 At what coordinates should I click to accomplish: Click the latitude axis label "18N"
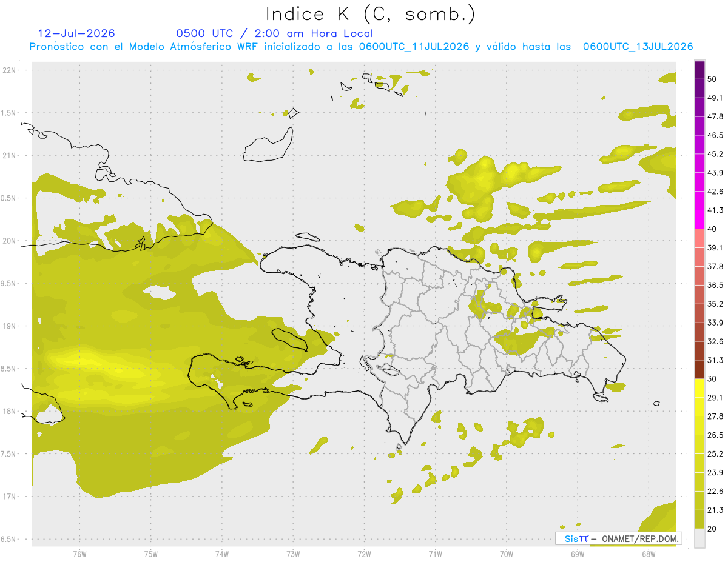(9, 412)
